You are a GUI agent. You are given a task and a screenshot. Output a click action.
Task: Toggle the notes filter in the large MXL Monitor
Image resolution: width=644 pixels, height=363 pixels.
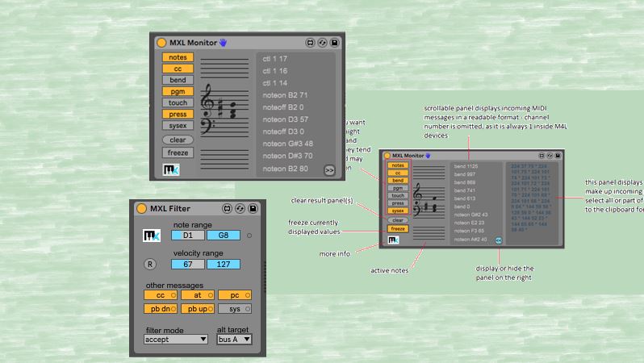click(178, 57)
